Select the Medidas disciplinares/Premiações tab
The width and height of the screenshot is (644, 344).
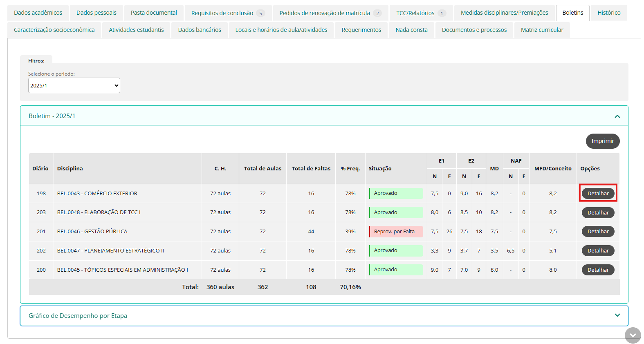(504, 13)
